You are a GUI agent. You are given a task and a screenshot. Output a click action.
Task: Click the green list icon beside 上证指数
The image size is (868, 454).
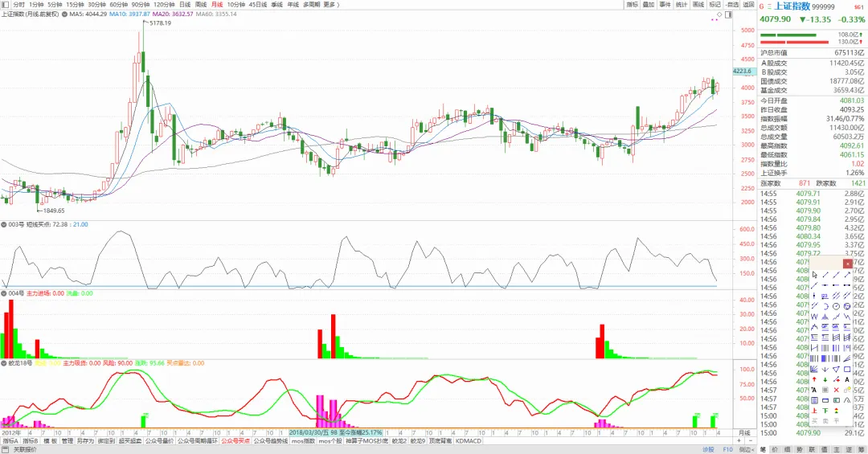pyautogui.click(x=769, y=6)
